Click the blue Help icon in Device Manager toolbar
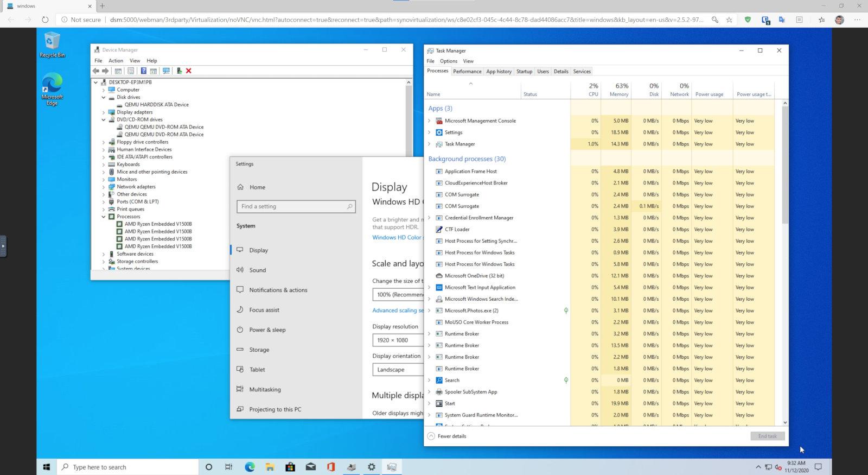The height and width of the screenshot is (475, 868). pyautogui.click(x=143, y=71)
